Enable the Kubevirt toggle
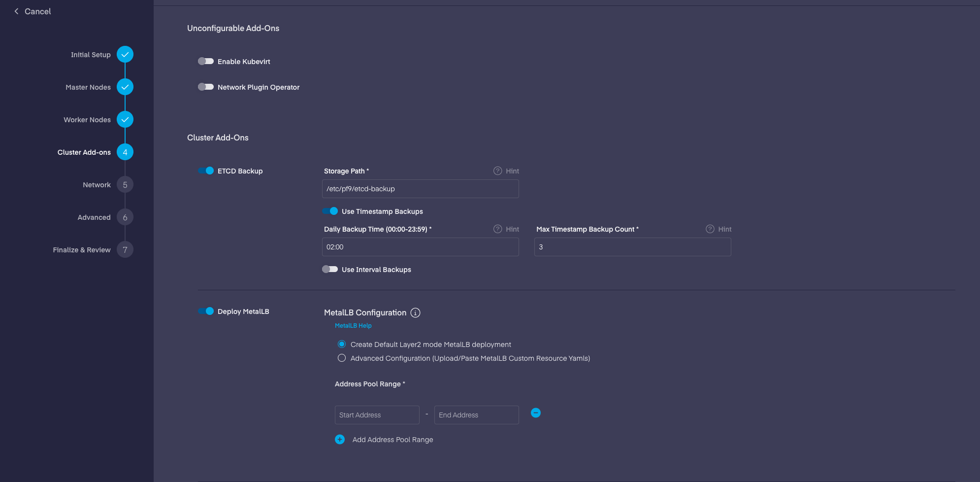Screen dimensions: 980x482 (206, 62)
